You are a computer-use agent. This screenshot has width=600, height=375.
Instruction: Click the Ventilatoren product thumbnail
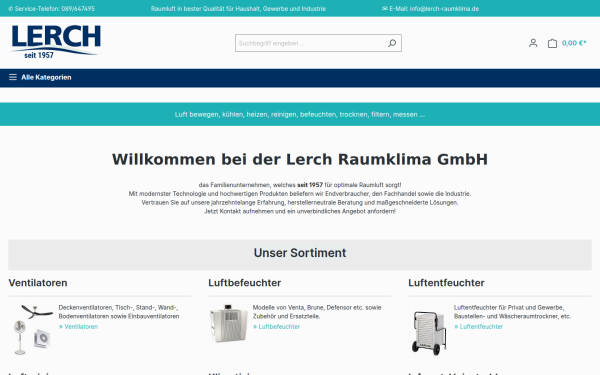[x=32, y=329]
